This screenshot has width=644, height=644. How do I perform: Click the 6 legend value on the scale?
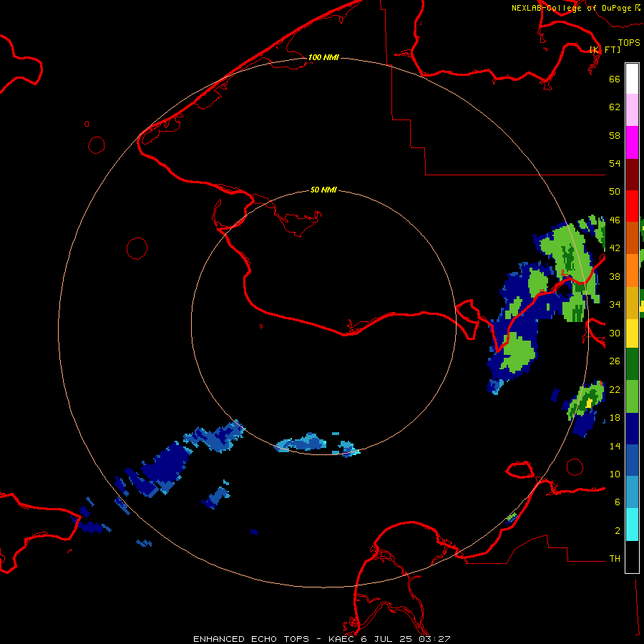[x=618, y=502]
